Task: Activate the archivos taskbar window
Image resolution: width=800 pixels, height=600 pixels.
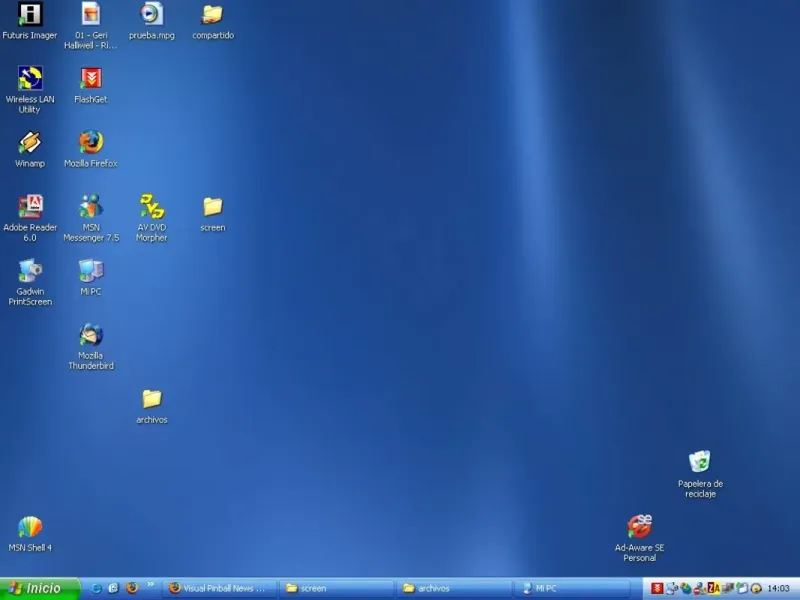Action: 454,588
